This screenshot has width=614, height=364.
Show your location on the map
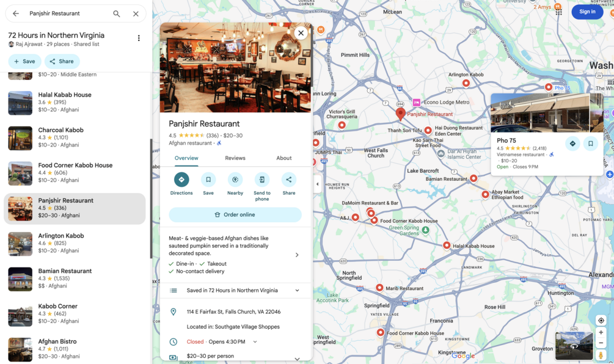tap(601, 321)
